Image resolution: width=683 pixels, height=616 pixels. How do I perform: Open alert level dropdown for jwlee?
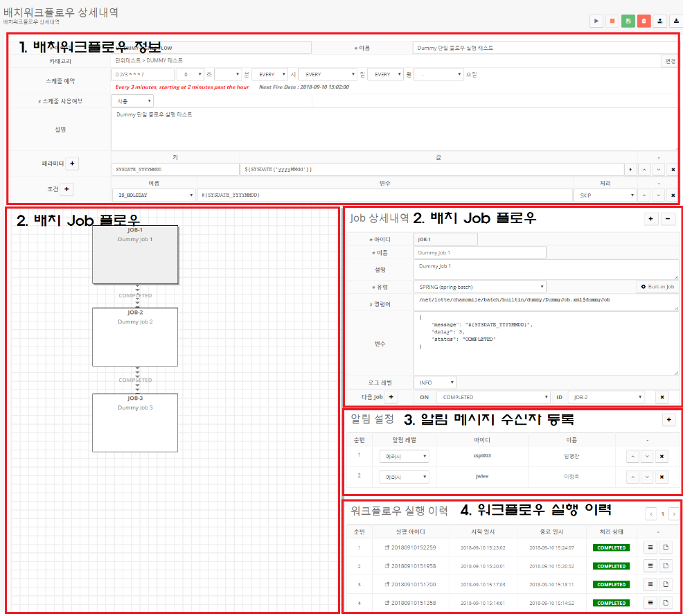405,477
